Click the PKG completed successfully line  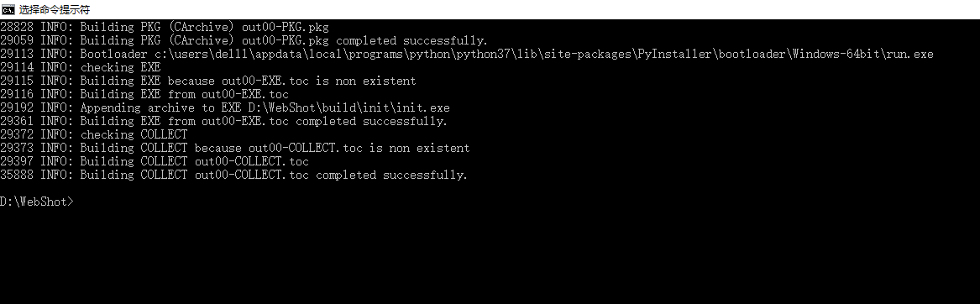244,40
